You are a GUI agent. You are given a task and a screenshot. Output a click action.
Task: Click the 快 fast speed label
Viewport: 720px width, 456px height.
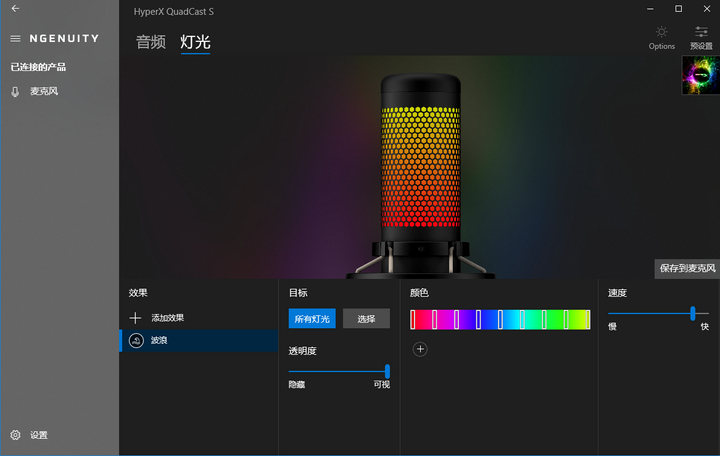tap(705, 327)
